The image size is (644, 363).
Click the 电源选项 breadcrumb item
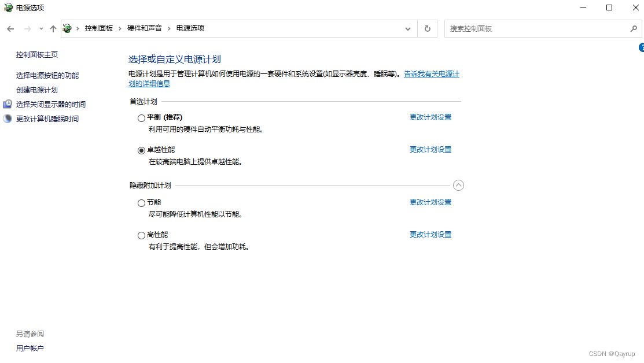[190, 28]
